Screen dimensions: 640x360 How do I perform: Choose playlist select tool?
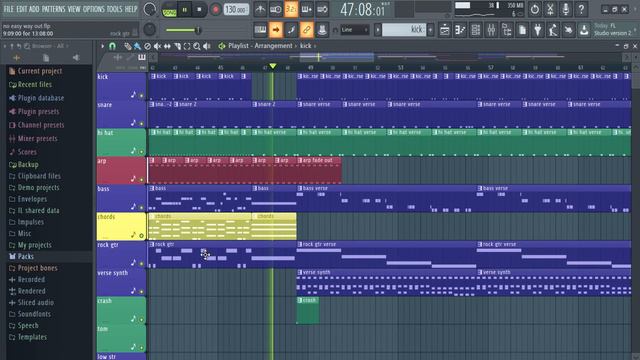tap(187, 46)
